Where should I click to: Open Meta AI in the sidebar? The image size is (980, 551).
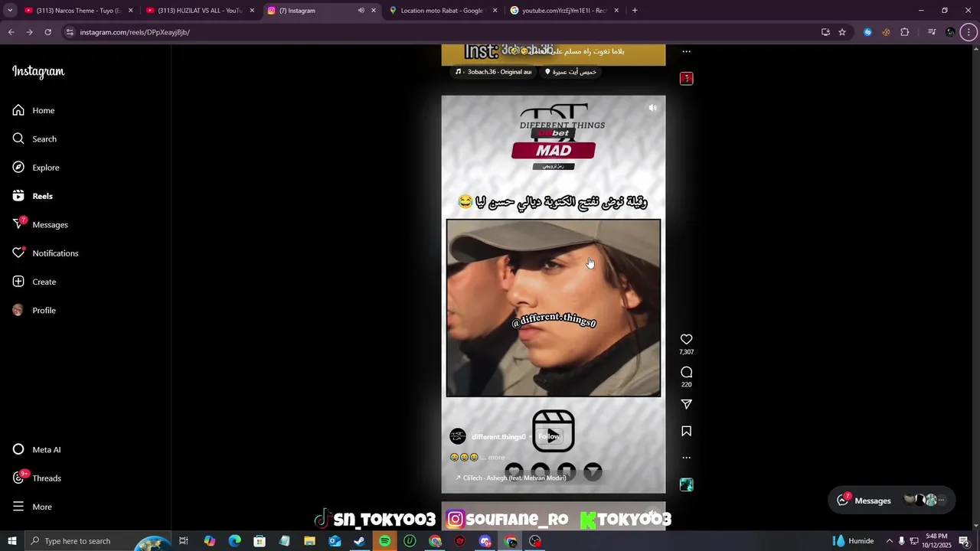click(x=37, y=449)
